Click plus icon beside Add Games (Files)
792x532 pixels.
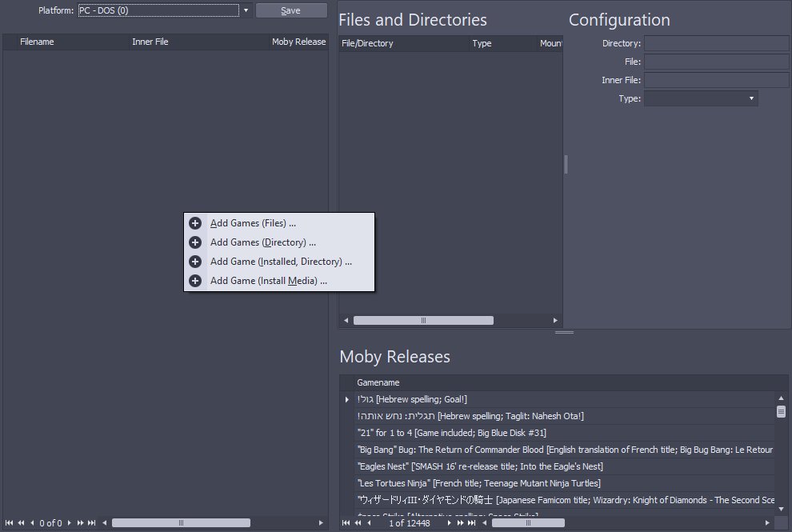(x=195, y=223)
